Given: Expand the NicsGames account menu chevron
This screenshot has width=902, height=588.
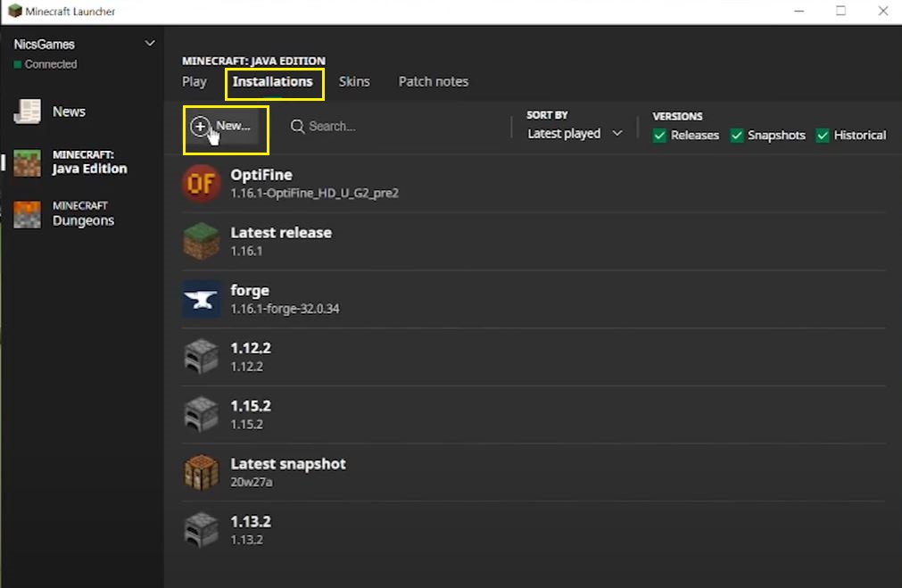Looking at the screenshot, I should (150, 43).
